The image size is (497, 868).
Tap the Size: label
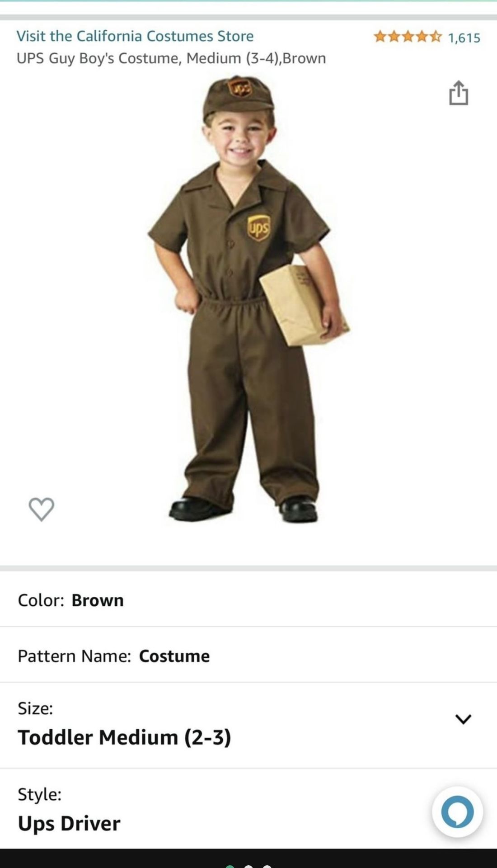[35, 708]
